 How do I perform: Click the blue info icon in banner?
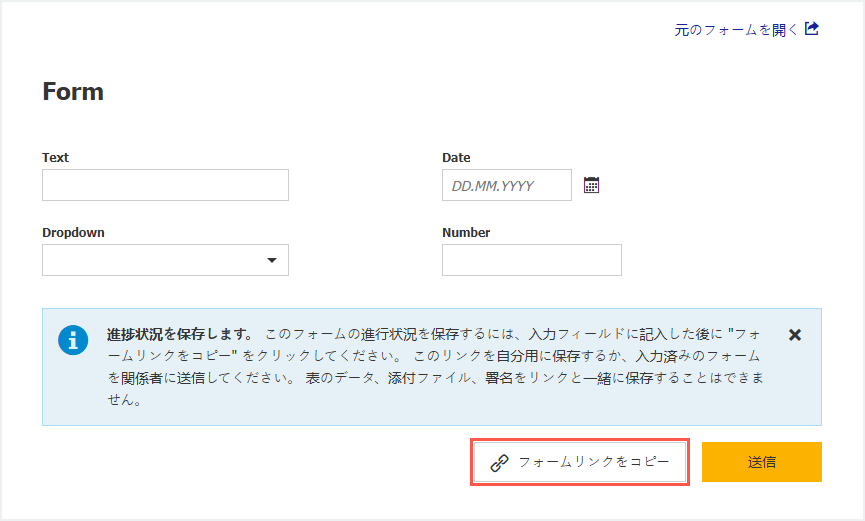point(73,340)
